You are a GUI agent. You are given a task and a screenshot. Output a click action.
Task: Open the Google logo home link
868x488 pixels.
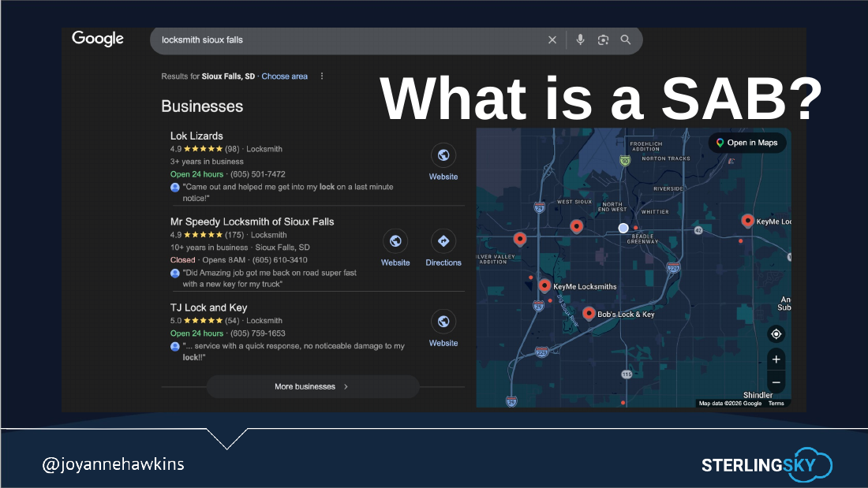97,39
